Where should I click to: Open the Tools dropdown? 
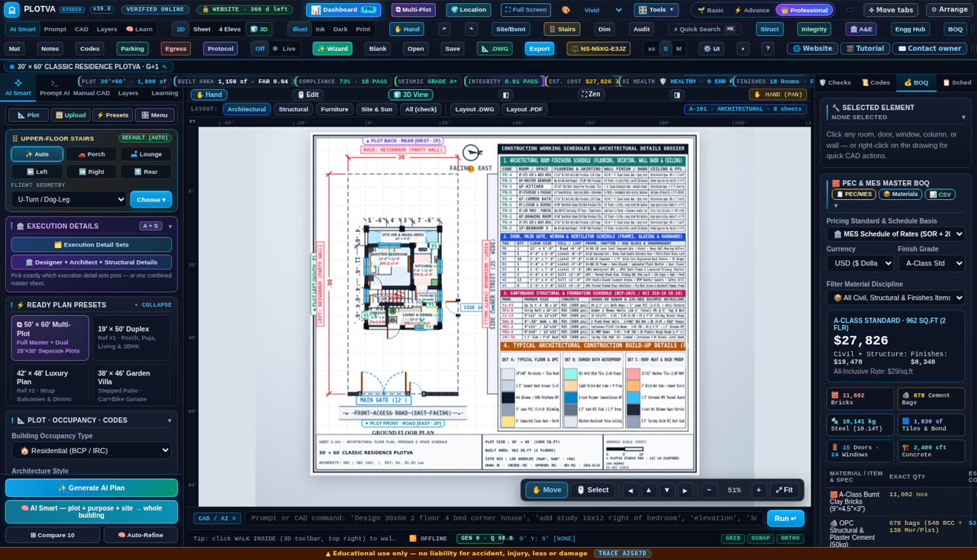[656, 10]
